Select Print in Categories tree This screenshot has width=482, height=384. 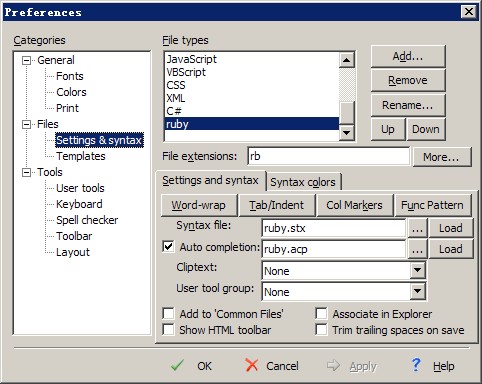tap(67, 108)
